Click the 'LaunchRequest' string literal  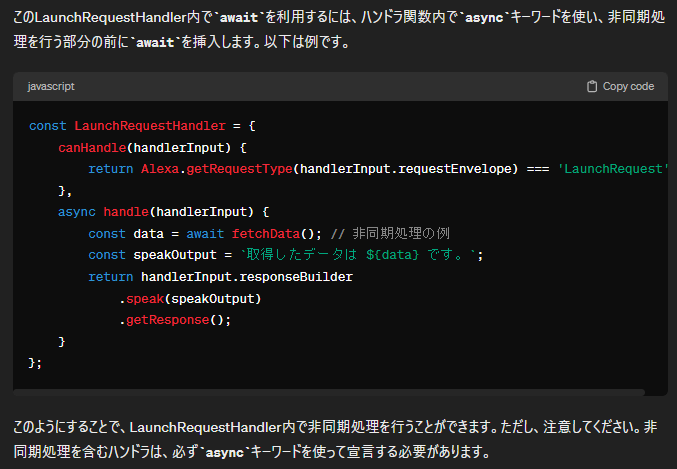pos(613,169)
